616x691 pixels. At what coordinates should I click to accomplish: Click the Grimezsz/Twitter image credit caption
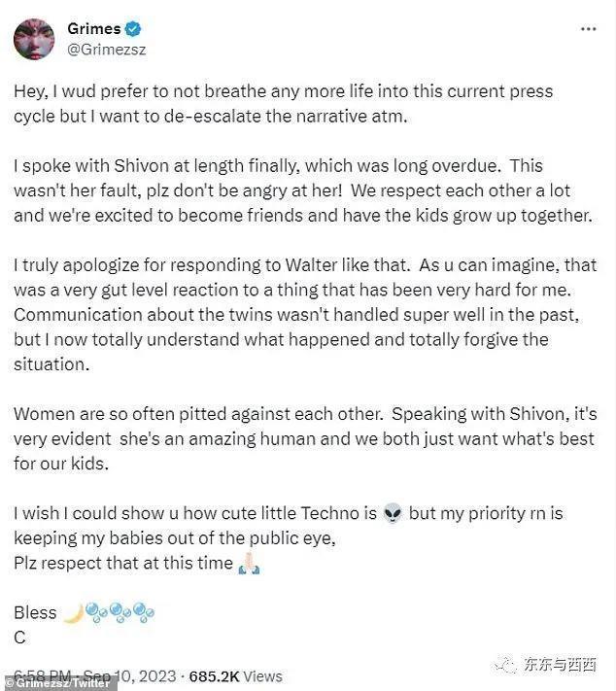58,684
